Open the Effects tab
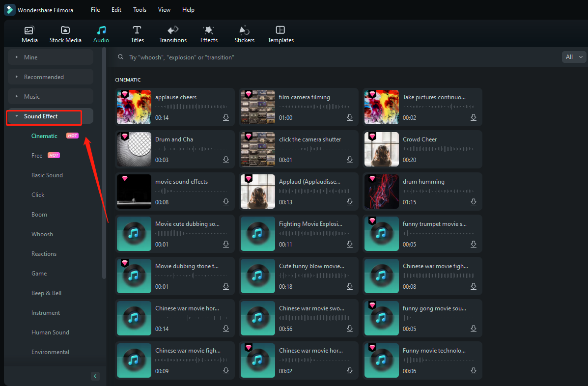Viewport: 588px width, 386px height. (209, 34)
